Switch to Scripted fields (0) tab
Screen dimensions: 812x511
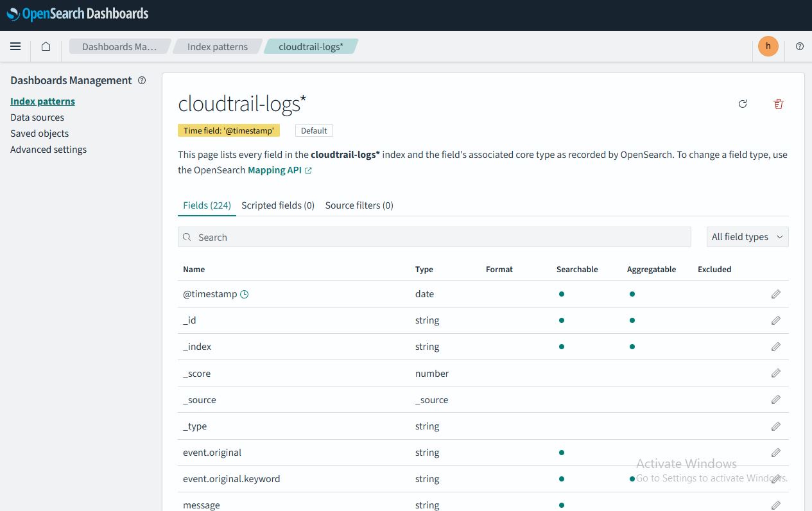coord(278,205)
